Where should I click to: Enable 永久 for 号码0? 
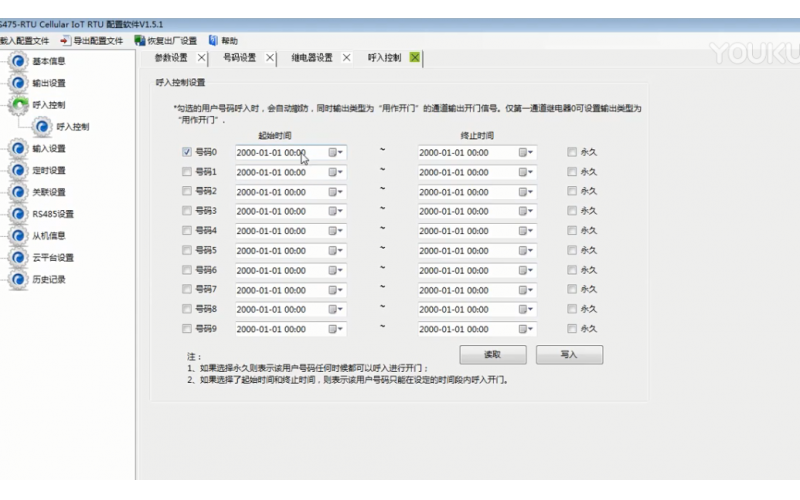(572, 152)
